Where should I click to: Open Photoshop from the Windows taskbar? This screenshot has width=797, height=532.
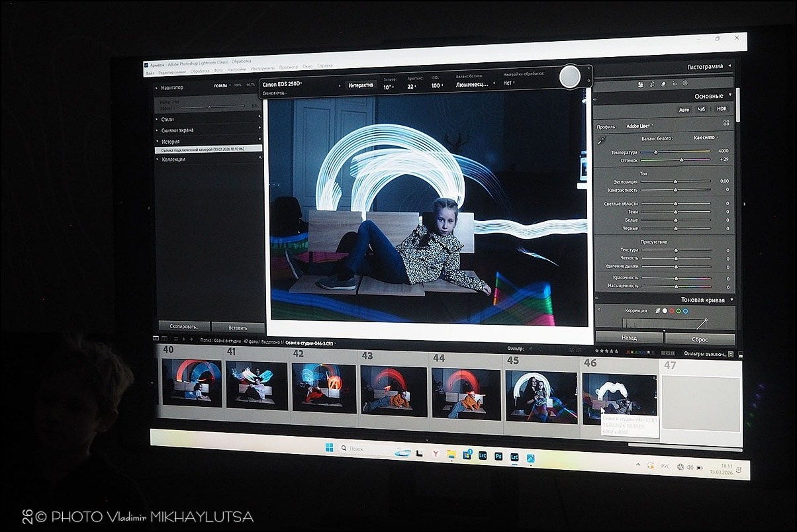498,456
